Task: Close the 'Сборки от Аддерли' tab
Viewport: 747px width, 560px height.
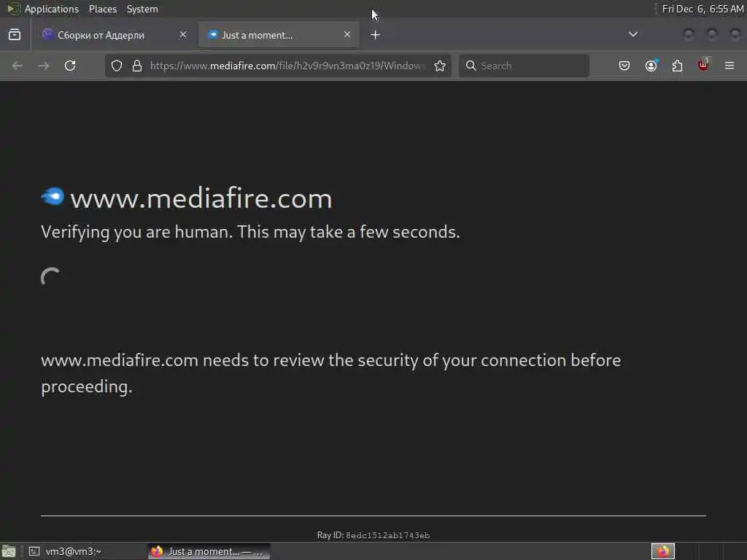Action: click(183, 34)
